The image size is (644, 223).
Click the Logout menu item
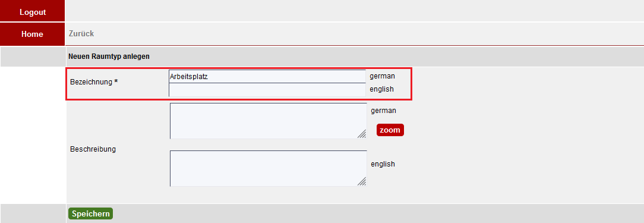(x=33, y=11)
